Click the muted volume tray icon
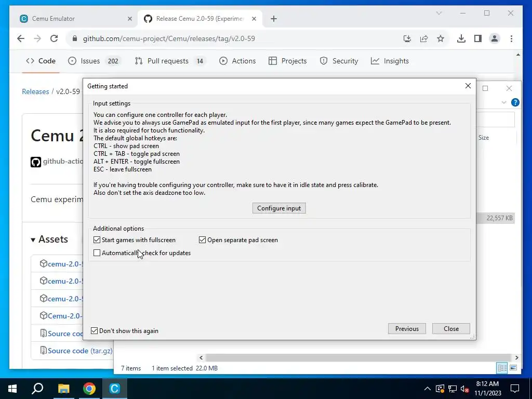 [x=465, y=389]
